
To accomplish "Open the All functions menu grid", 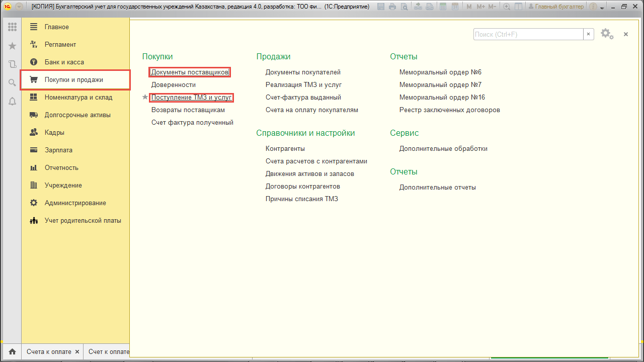I will click(11, 27).
